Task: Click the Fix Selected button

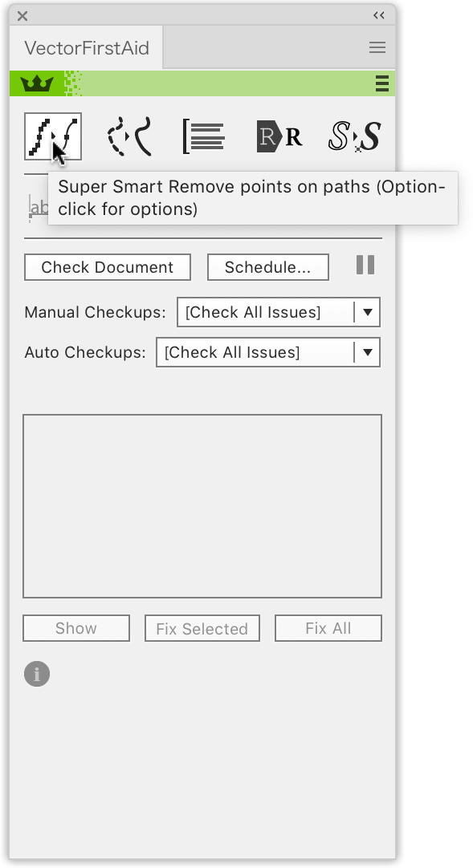Action: click(x=202, y=628)
